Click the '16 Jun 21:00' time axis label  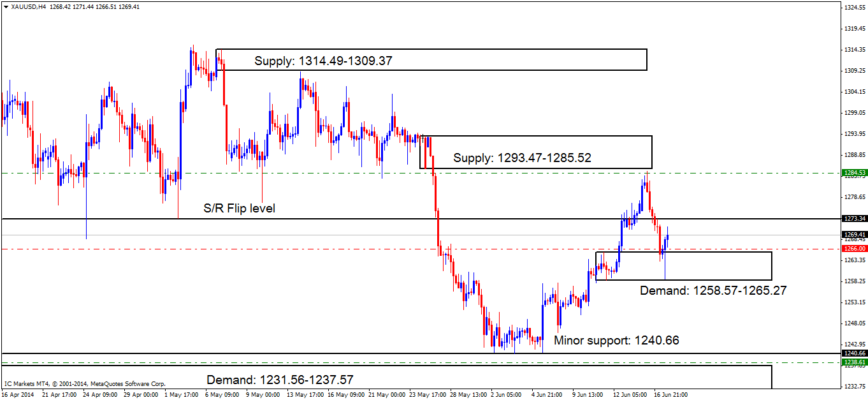click(670, 395)
